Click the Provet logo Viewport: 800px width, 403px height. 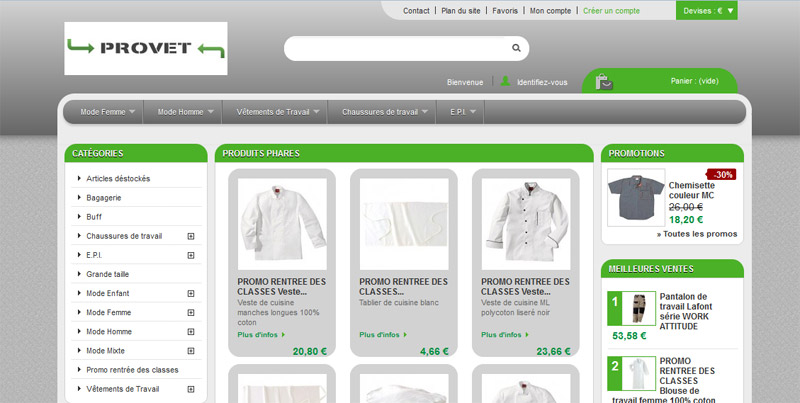coord(146,48)
